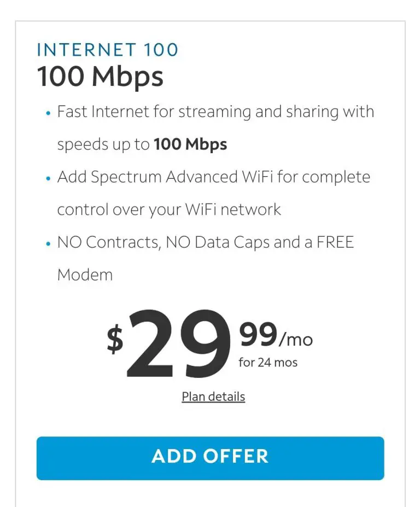
Task: Open the Plan details link
Action: [x=213, y=396]
